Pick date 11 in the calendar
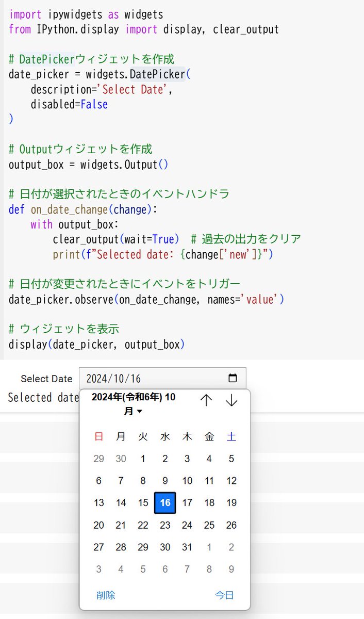The width and height of the screenshot is (364, 619). point(209,481)
